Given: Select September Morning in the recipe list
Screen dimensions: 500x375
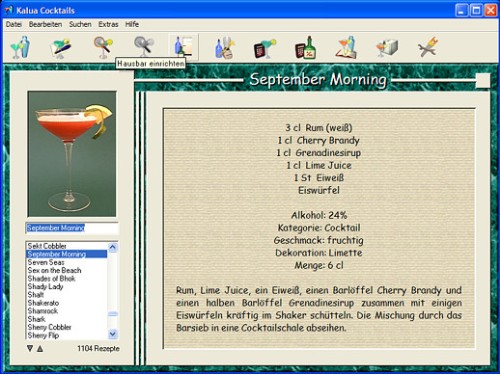Looking at the screenshot, I should [x=67, y=254].
